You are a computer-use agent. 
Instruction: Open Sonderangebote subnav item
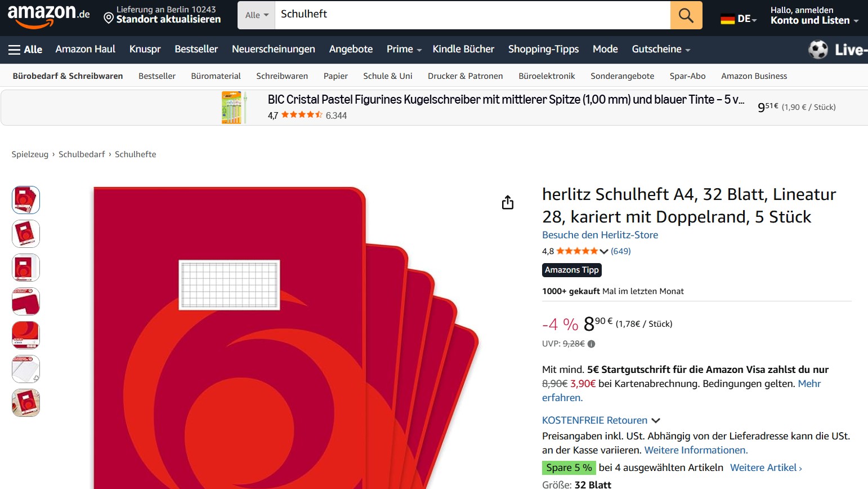(622, 76)
